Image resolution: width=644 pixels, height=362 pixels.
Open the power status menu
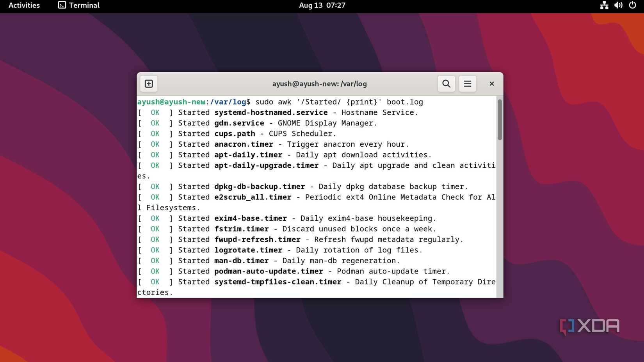tap(632, 5)
